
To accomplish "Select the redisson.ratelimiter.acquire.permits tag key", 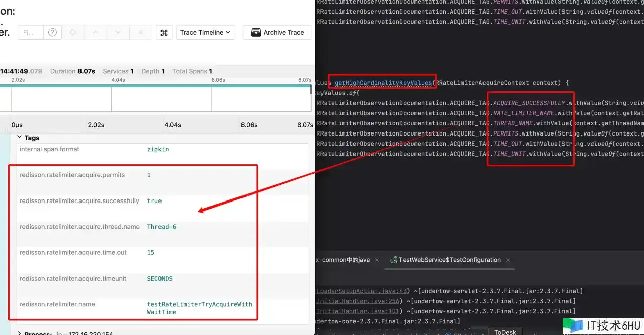I will click(72, 175).
